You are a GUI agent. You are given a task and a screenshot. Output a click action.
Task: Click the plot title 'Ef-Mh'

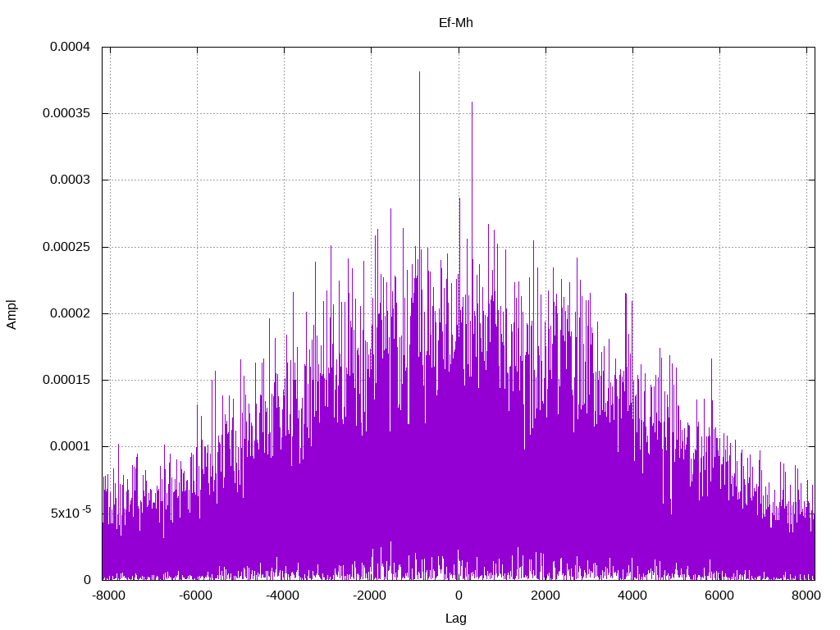[456, 23]
